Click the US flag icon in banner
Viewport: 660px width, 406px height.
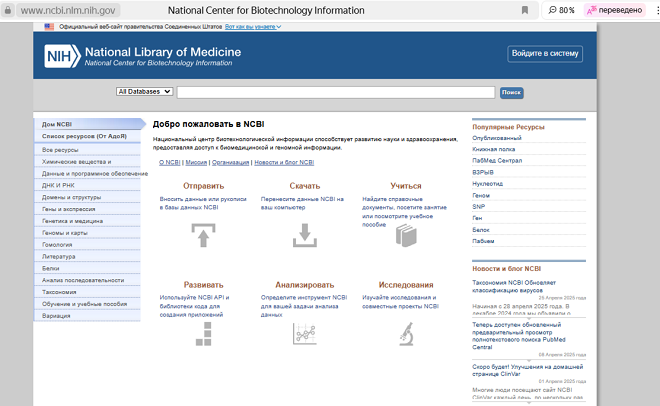[49, 27]
